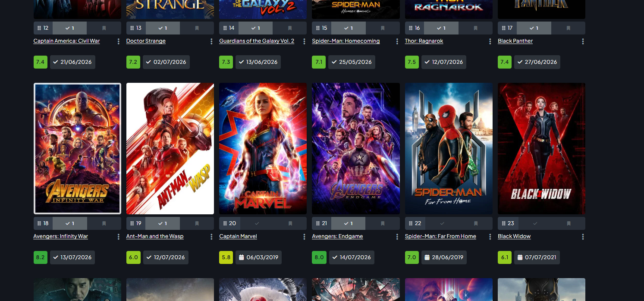Toggle watched count for Ant-Man and the Wasp
The height and width of the screenshot is (301, 644).
[163, 223]
